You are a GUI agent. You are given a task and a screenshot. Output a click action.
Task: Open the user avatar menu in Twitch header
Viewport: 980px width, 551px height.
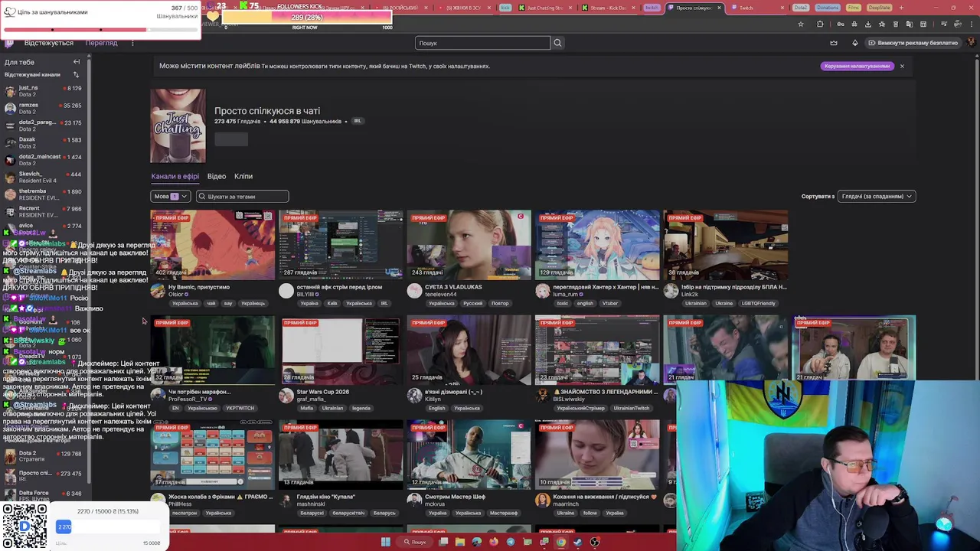972,43
